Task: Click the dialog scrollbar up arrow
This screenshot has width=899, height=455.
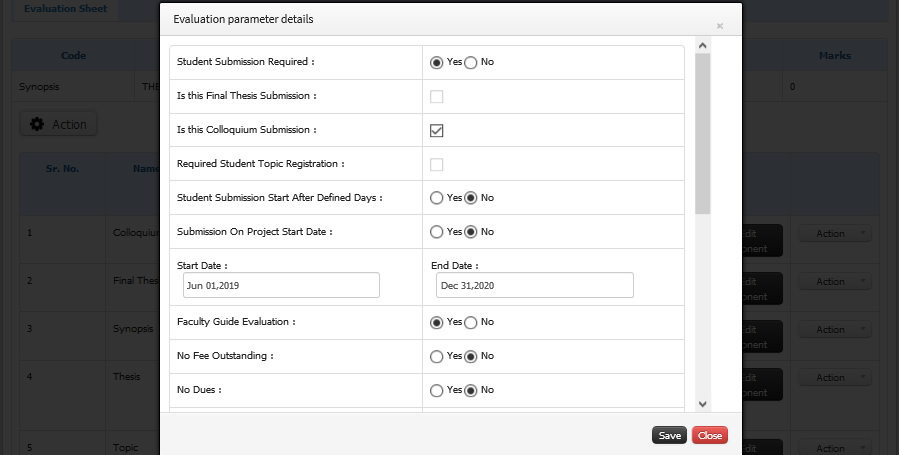Action: tap(703, 45)
